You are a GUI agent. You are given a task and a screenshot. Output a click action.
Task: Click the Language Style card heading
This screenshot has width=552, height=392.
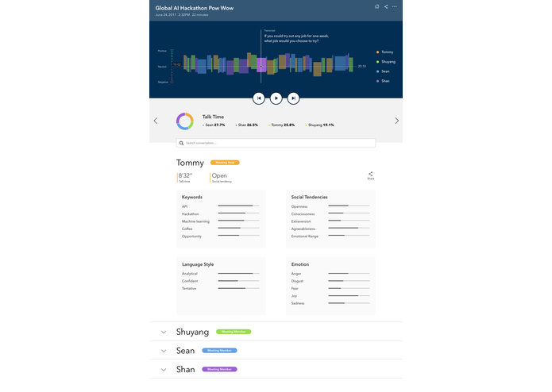pyautogui.click(x=198, y=264)
